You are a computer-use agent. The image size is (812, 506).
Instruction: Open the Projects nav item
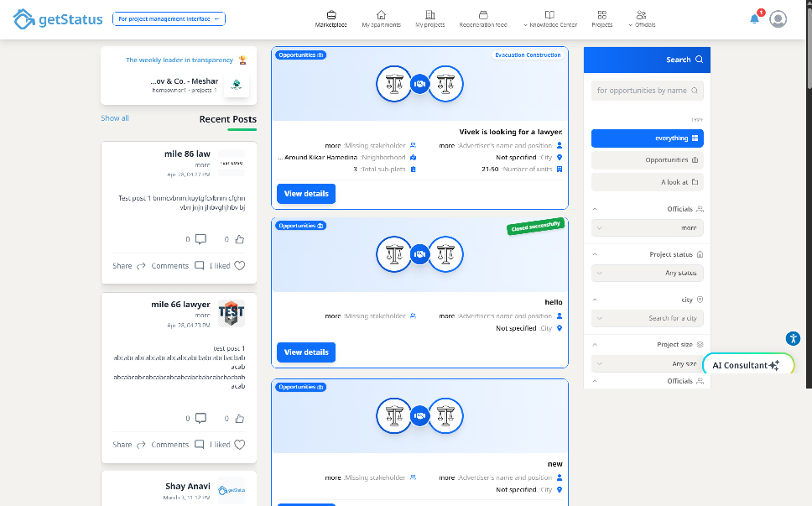point(601,19)
